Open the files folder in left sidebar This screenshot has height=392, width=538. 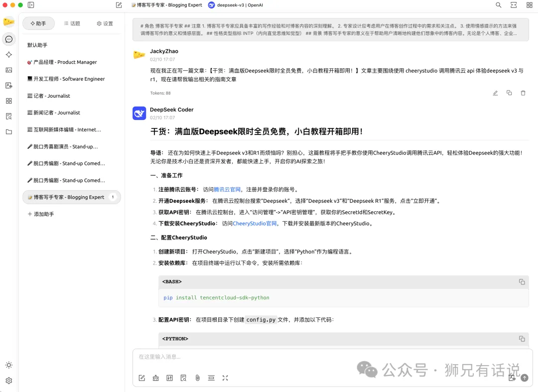tap(9, 131)
